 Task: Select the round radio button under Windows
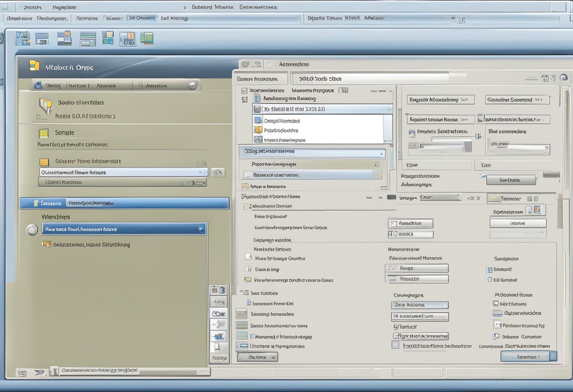click(32, 229)
